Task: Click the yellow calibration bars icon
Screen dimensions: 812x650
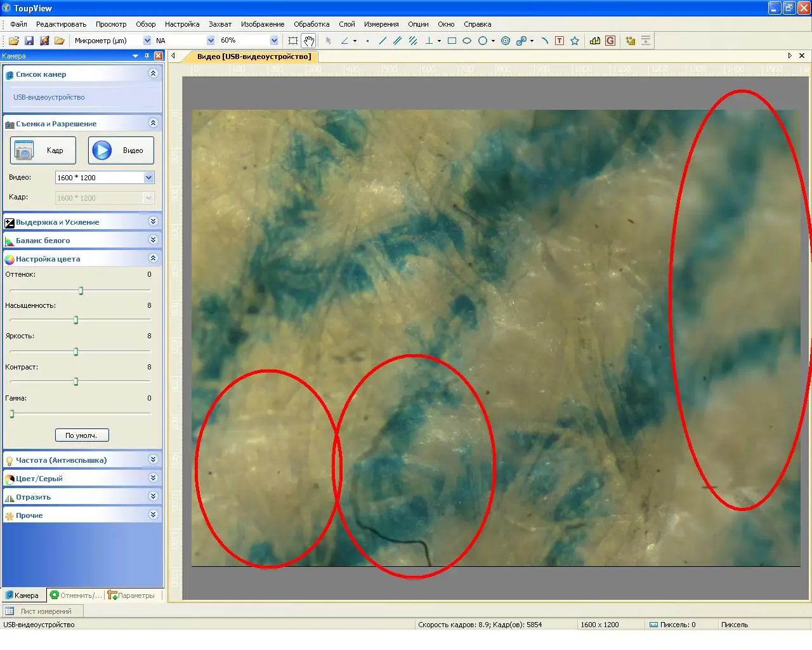Action: [595, 41]
